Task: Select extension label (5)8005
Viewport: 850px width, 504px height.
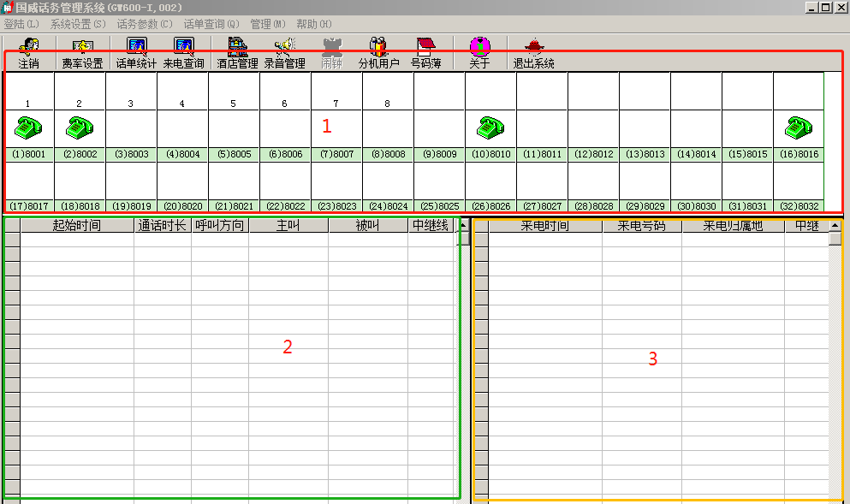Action: click(x=235, y=154)
